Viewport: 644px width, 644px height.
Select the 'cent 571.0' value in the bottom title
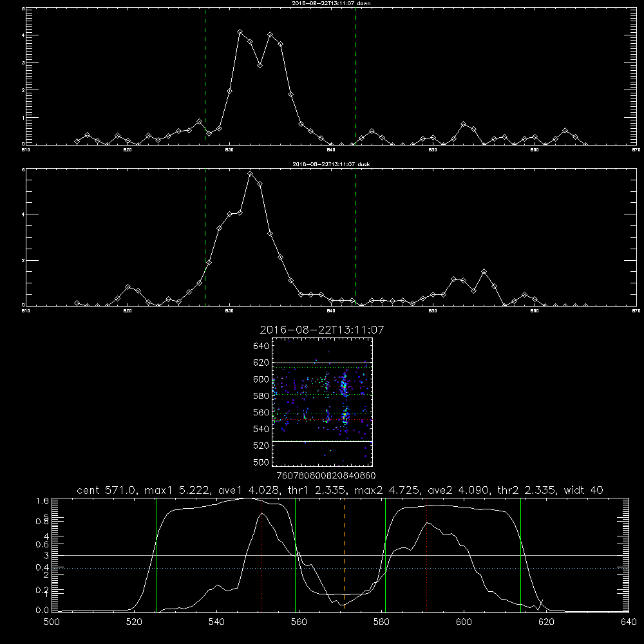pyautogui.click(x=107, y=490)
